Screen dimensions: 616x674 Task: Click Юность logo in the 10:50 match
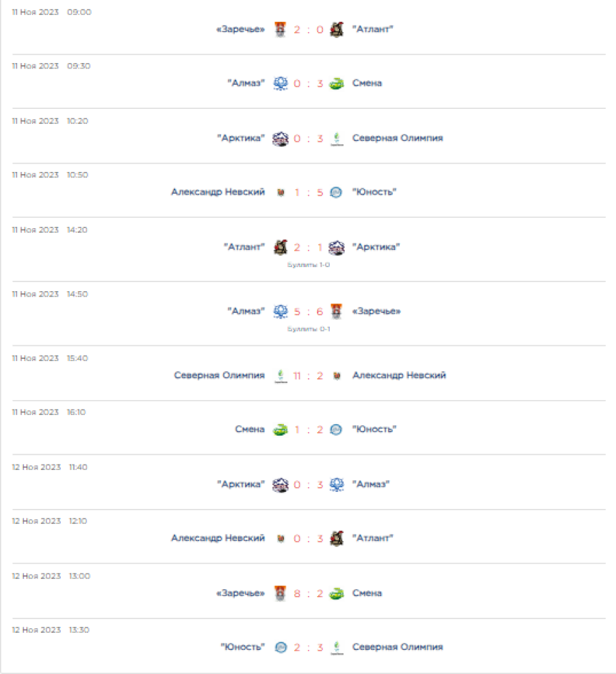pyautogui.click(x=336, y=192)
